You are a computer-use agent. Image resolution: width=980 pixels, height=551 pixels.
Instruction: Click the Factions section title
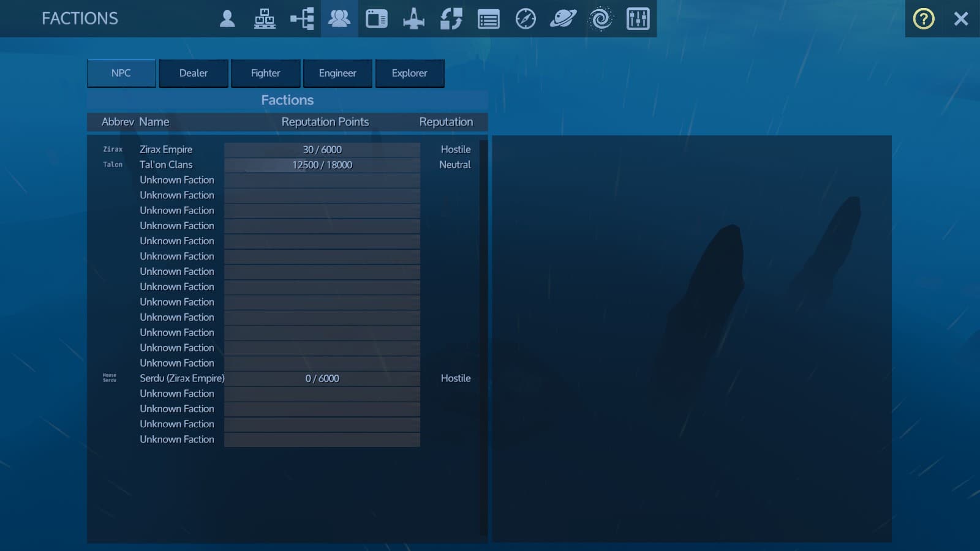[x=287, y=100]
